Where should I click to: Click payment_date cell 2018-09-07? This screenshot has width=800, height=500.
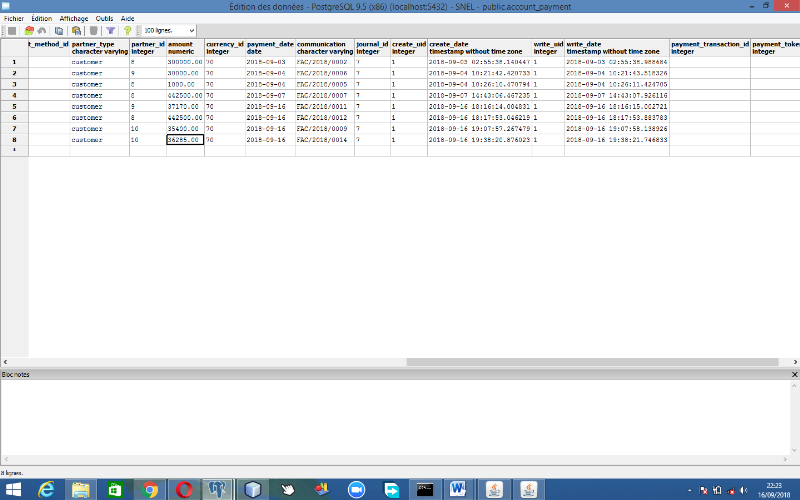270,95
